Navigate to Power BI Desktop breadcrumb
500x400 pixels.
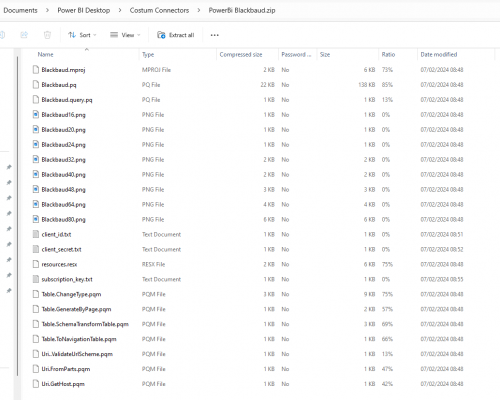[x=84, y=10]
